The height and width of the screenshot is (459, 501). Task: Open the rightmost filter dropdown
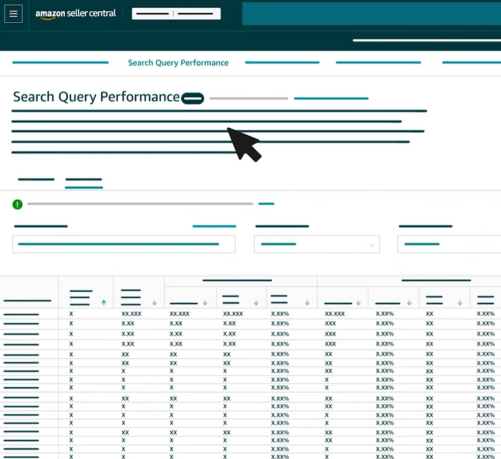tap(449, 244)
